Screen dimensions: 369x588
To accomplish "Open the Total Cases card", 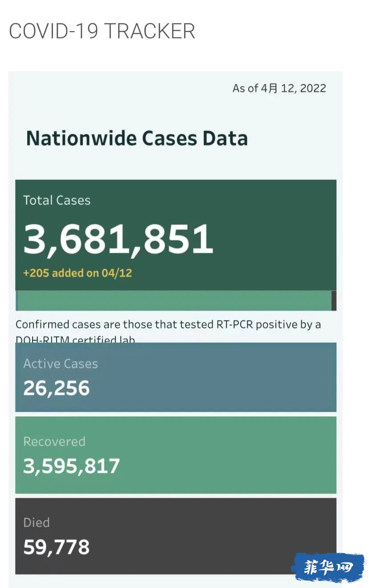I will (176, 235).
